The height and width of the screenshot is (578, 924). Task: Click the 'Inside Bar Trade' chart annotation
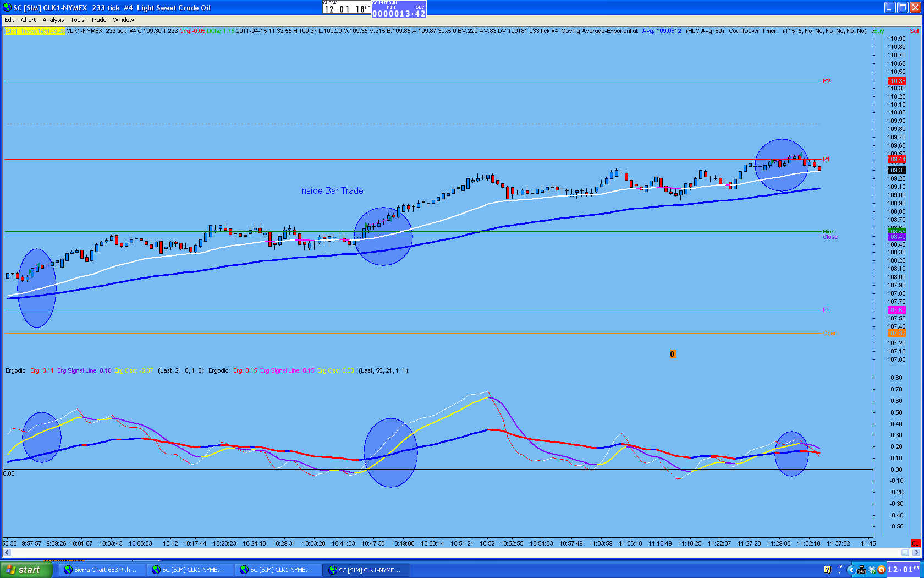click(x=332, y=190)
